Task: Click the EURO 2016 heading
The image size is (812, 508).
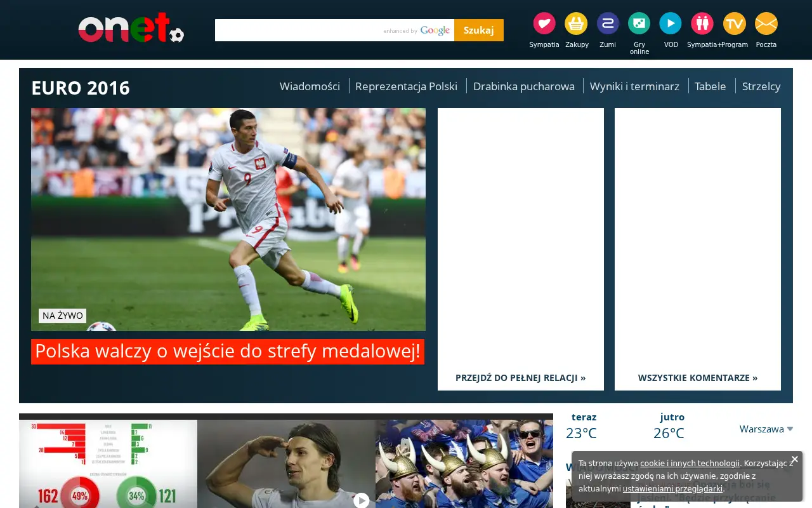Action: [x=81, y=88]
